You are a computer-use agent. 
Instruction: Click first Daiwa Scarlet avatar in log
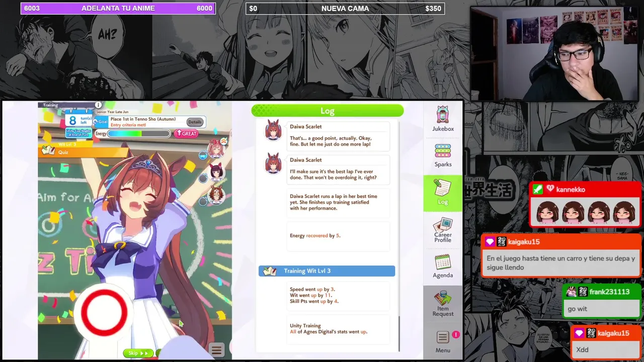pyautogui.click(x=273, y=131)
